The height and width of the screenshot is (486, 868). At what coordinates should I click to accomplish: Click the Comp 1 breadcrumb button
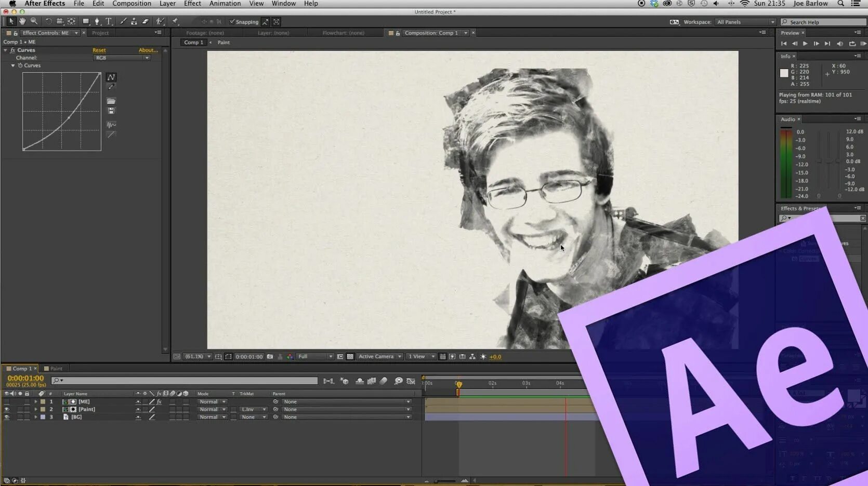pos(193,43)
